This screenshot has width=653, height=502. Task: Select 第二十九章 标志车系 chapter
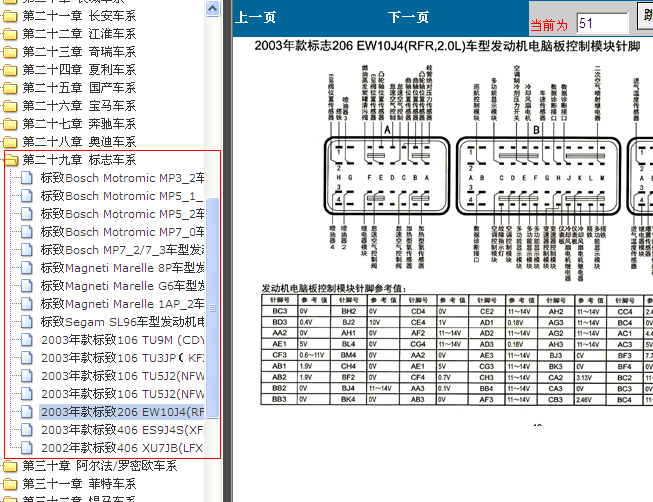[x=79, y=160]
